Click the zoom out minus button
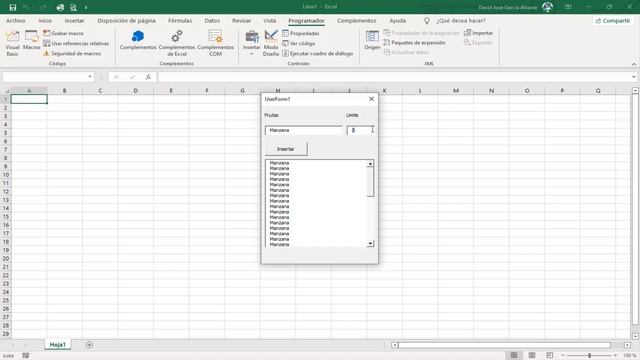This screenshot has height=360, width=640. pos(563,356)
